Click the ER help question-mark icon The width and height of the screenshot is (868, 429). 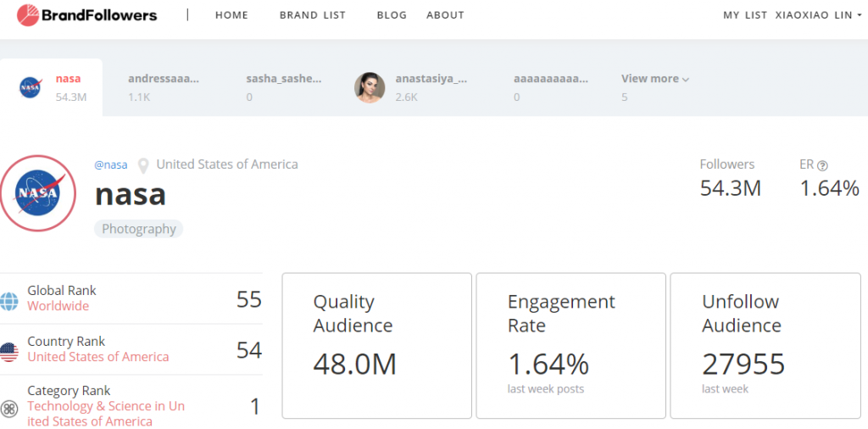pyautogui.click(x=822, y=165)
